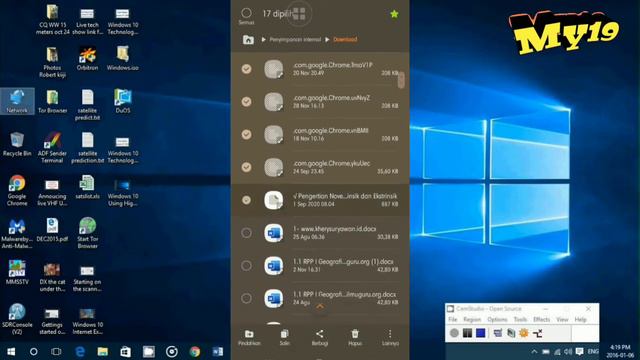
Task: Open the Tools menu in CamStudio
Action: pyautogui.click(x=520, y=320)
